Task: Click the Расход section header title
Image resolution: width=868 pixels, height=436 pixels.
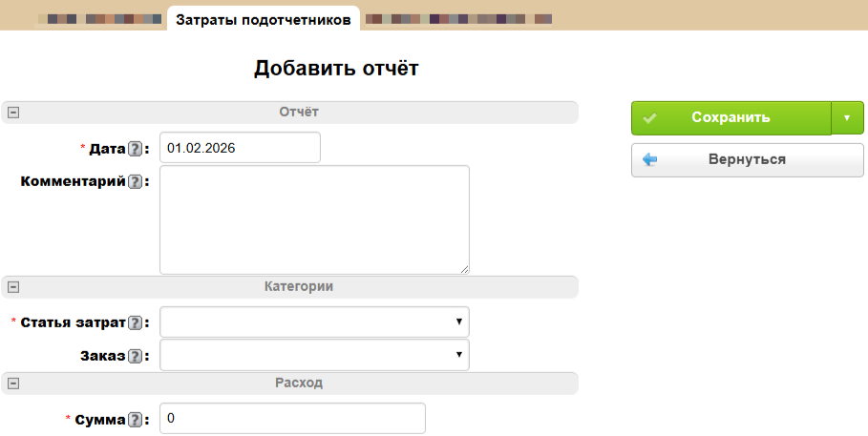Action: (x=299, y=383)
